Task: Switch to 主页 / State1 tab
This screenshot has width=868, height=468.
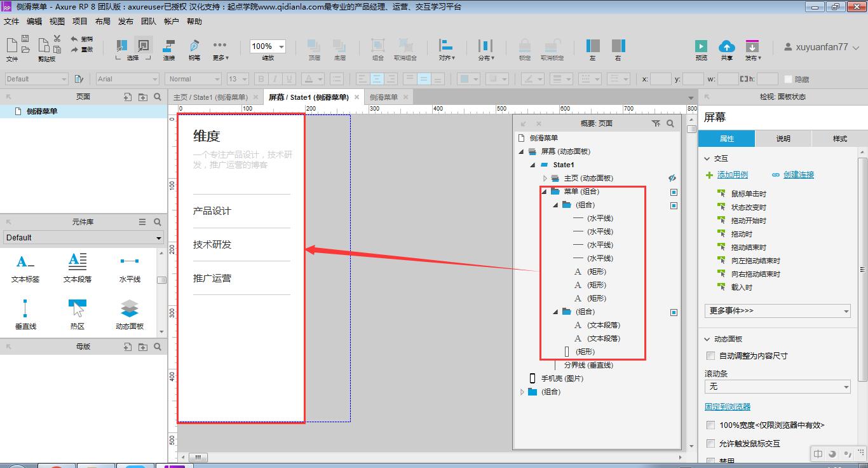Action: 211,97
